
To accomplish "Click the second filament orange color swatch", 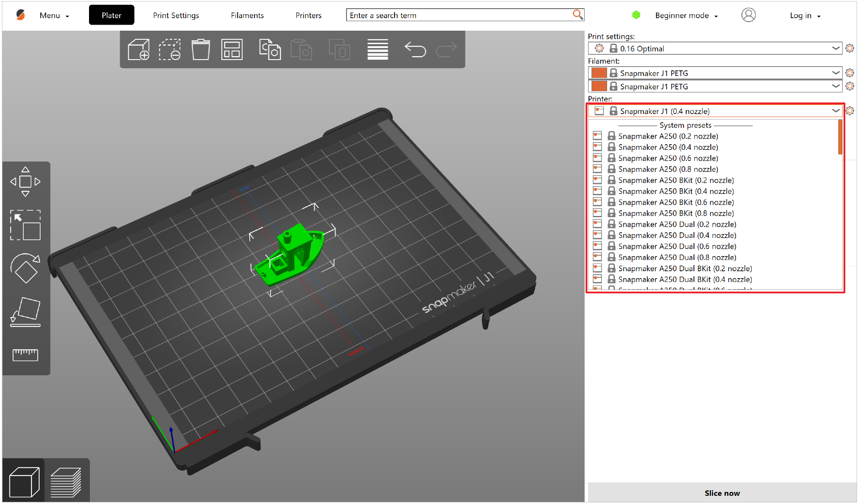I will 599,86.
